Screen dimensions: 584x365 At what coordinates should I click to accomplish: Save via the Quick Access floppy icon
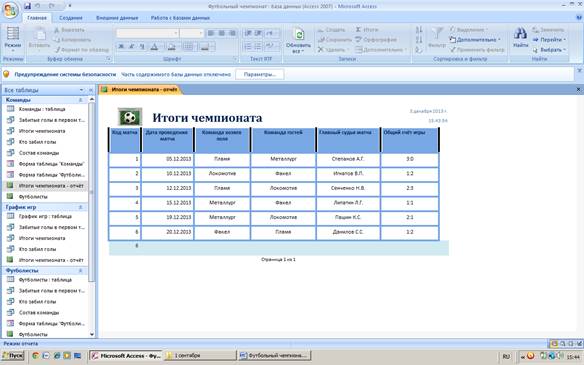[27, 6]
